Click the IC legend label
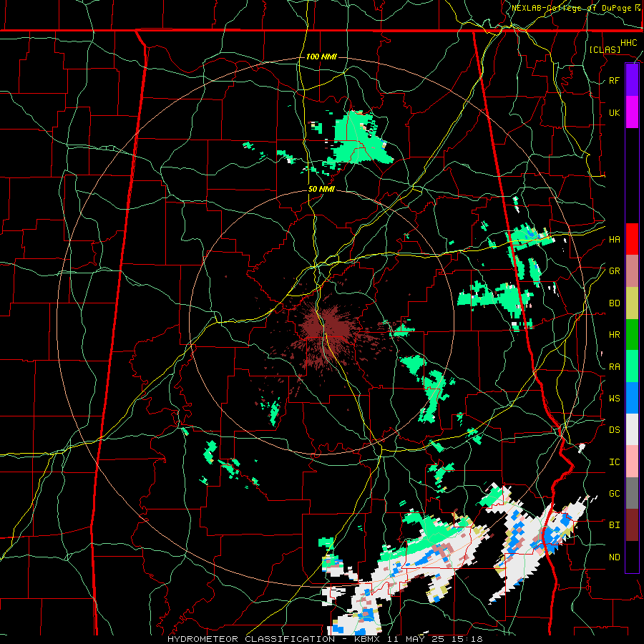The image size is (644, 644). tap(615, 462)
